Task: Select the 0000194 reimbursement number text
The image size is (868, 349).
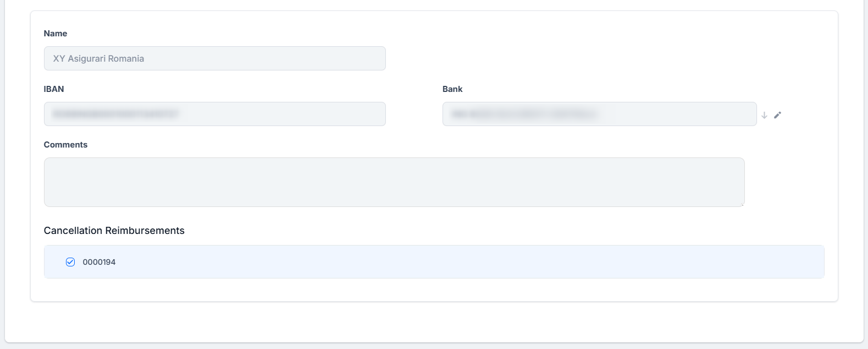Action: pyautogui.click(x=99, y=262)
